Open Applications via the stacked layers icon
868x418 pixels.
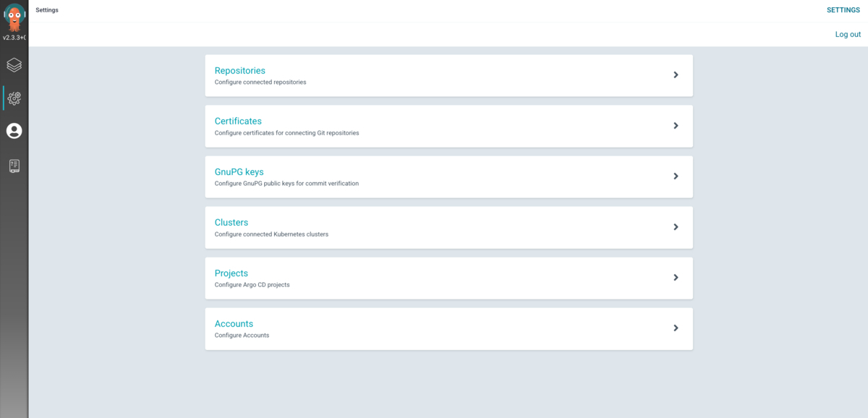(14, 65)
